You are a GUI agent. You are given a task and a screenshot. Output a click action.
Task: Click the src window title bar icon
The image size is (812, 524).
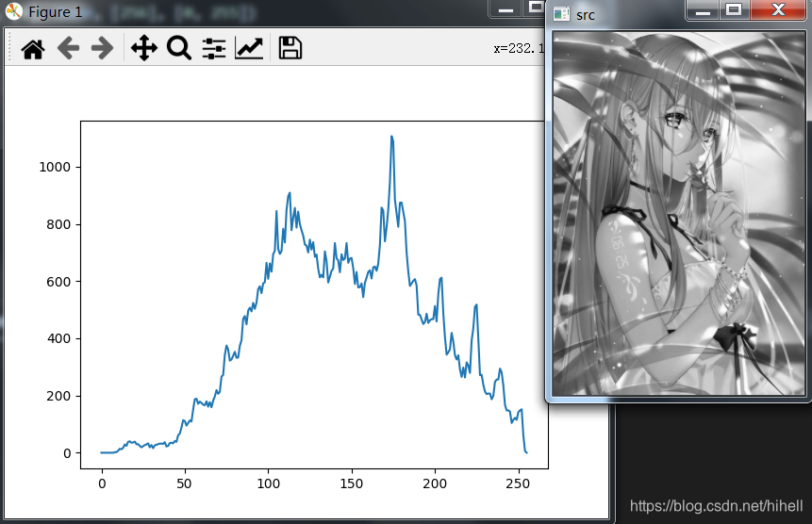coord(561,14)
